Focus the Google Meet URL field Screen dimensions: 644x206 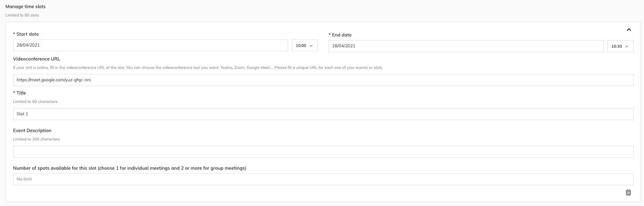click(323, 80)
